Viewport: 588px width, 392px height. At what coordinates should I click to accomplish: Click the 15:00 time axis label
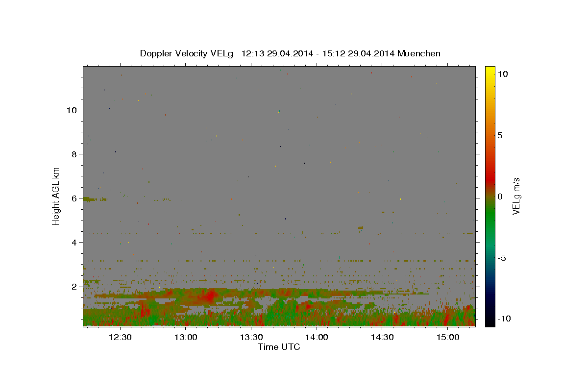448,337
